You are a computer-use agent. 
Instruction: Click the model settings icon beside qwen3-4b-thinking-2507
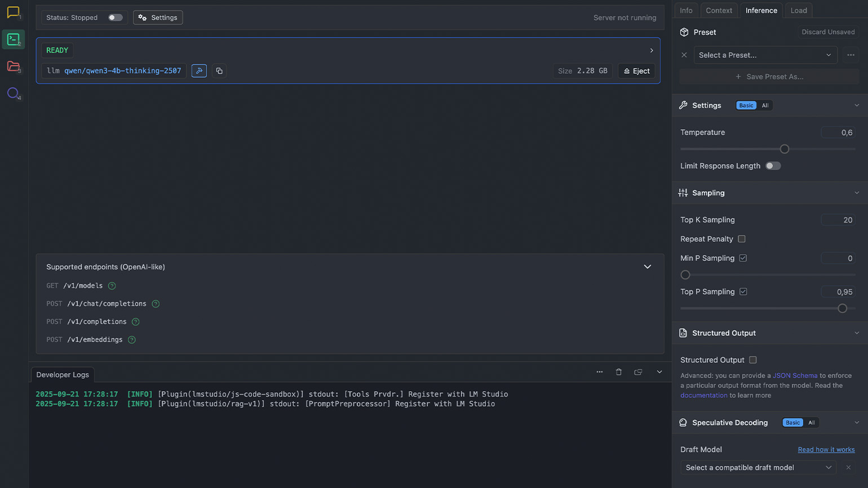tap(199, 71)
